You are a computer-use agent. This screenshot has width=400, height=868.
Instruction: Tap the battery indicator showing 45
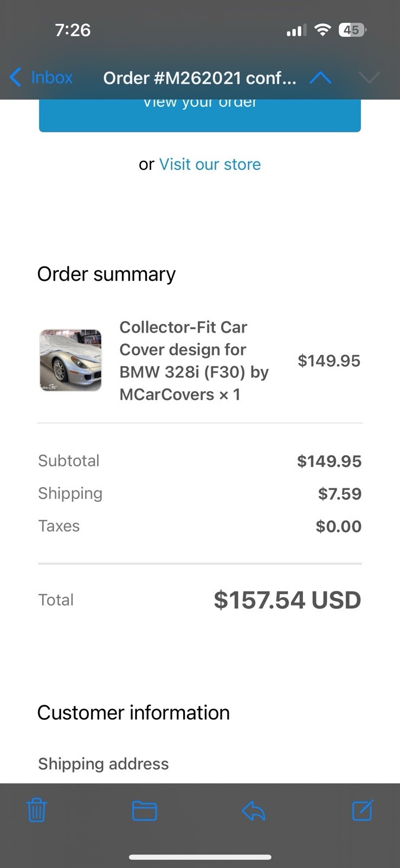coord(352,30)
